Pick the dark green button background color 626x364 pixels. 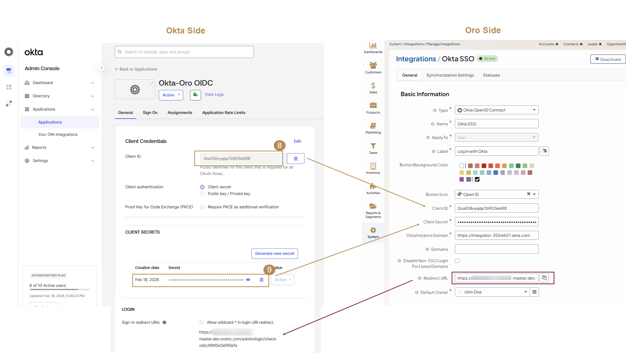click(518, 166)
